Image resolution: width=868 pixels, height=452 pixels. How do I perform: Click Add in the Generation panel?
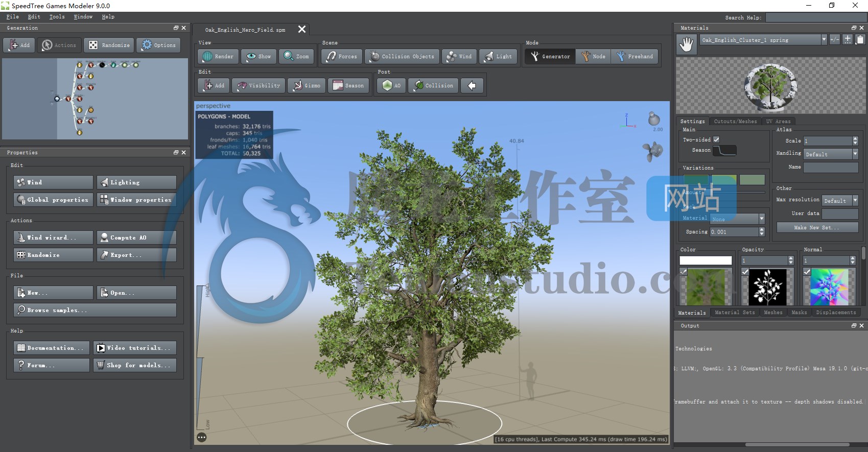pyautogui.click(x=19, y=45)
